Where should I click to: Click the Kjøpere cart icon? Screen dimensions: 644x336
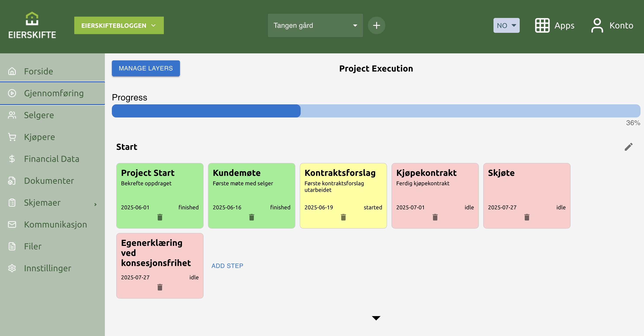coord(12,137)
